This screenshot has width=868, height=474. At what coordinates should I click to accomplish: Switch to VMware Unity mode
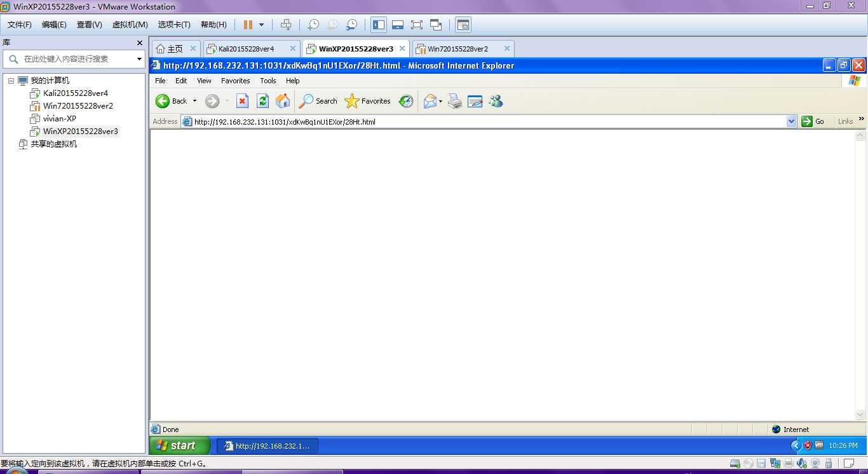pos(436,25)
